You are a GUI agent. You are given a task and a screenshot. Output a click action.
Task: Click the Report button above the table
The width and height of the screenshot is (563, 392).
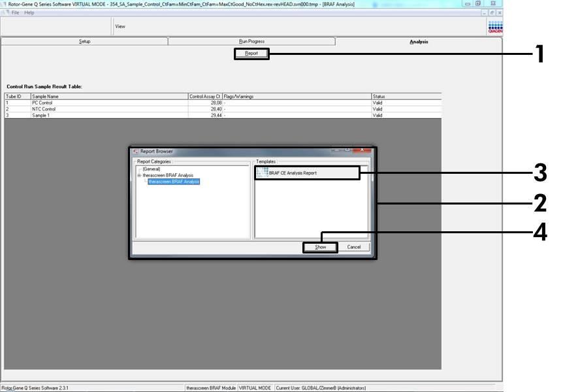251,54
